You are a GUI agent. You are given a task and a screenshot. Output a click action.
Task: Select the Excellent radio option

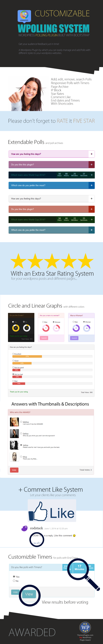click(13, 354)
